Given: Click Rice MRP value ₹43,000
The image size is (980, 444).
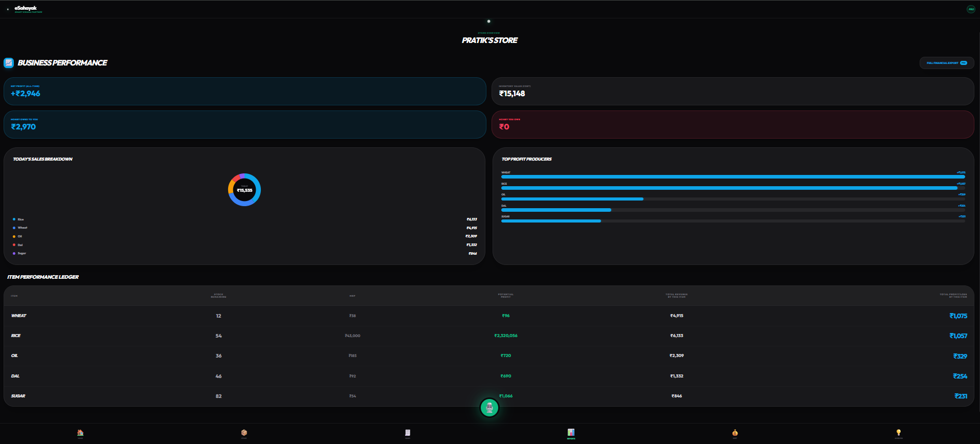Looking at the screenshot, I should point(352,336).
